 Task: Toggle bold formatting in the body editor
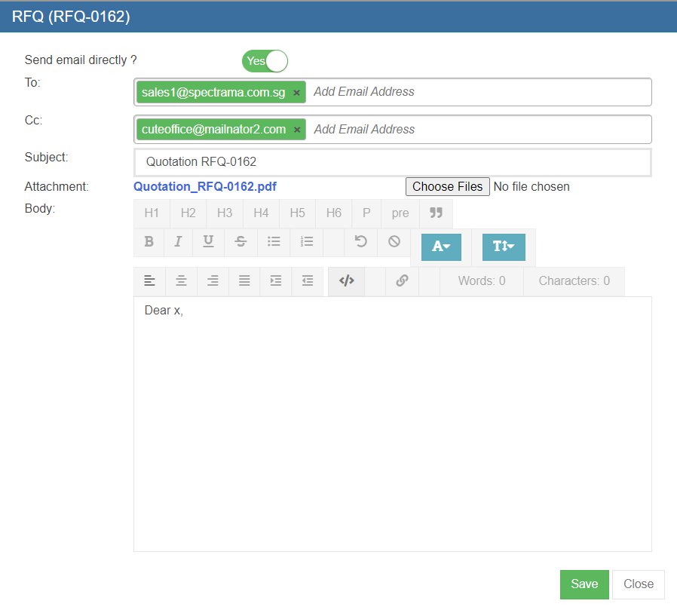click(x=149, y=241)
